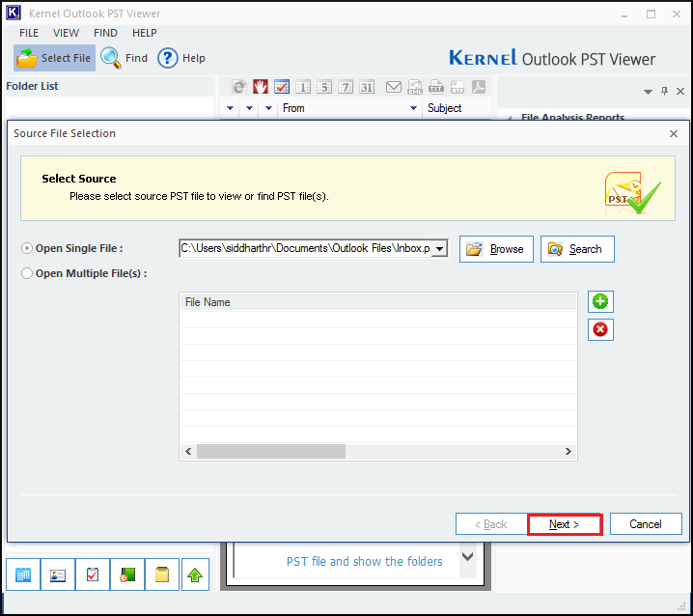Image resolution: width=693 pixels, height=616 pixels.
Task: Click the file list horizontal scrollbar thumb
Action: pyautogui.click(x=271, y=452)
